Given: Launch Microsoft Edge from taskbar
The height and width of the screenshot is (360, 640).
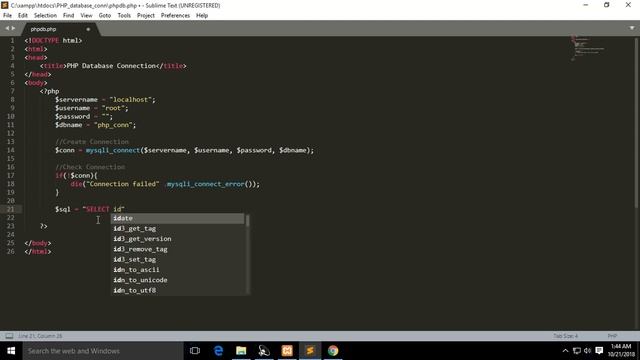Looking at the screenshot, I should pos(218,351).
